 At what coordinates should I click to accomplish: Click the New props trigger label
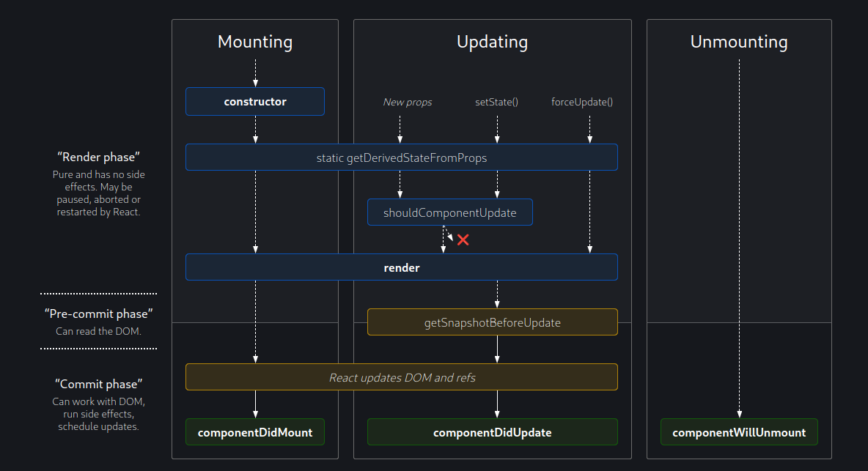click(x=407, y=103)
